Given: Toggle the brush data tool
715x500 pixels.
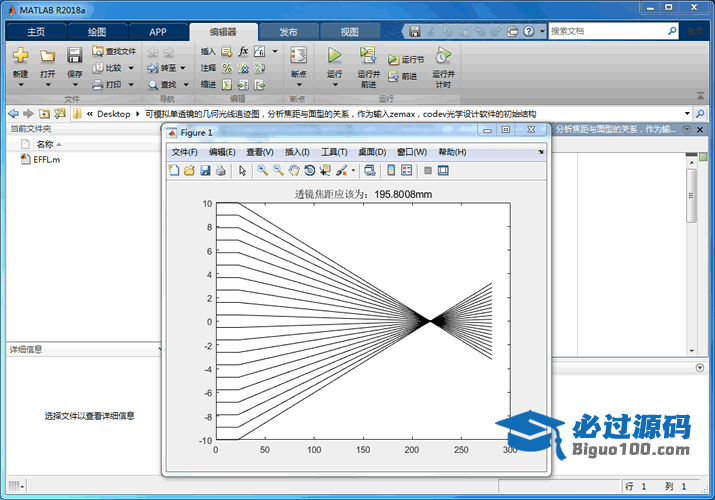Looking at the screenshot, I should coord(341,170).
